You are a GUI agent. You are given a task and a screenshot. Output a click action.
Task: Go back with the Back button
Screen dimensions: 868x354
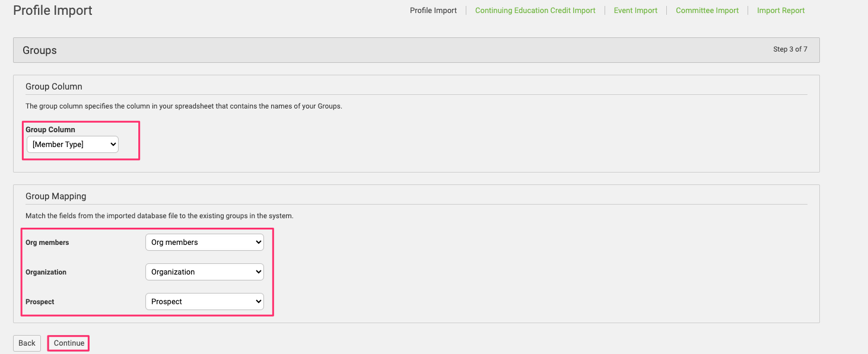click(x=27, y=343)
